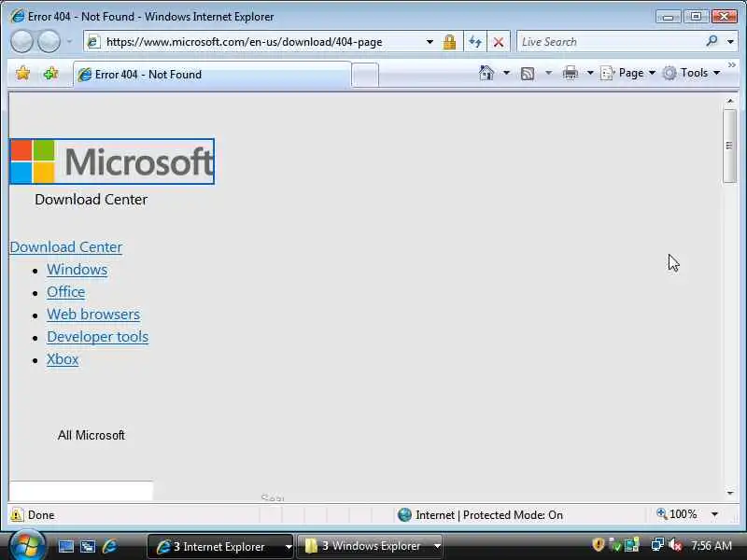Click the Back navigation button
Screen dimensions: 747x560
point(21,41)
